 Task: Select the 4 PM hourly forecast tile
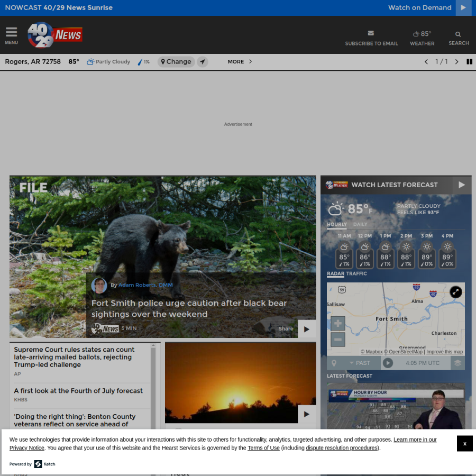pyautogui.click(x=447, y=251)
